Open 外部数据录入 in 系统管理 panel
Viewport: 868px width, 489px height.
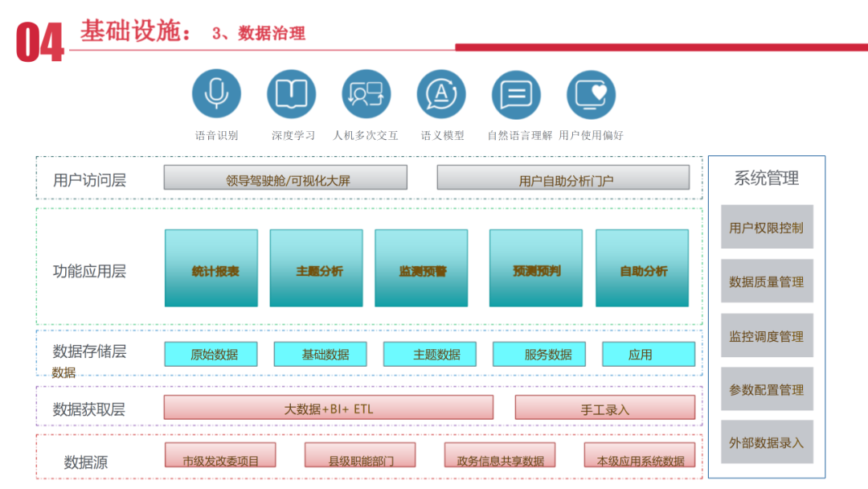(768, 442)
